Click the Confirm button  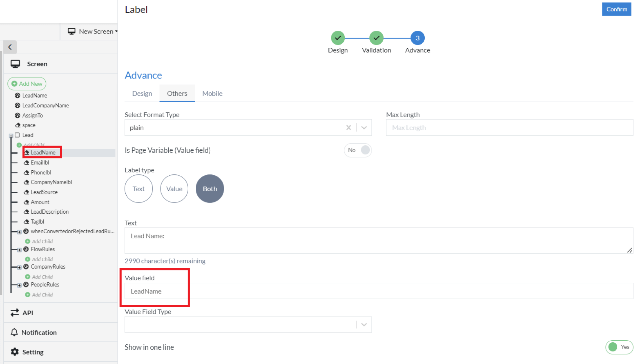point(616,9)
